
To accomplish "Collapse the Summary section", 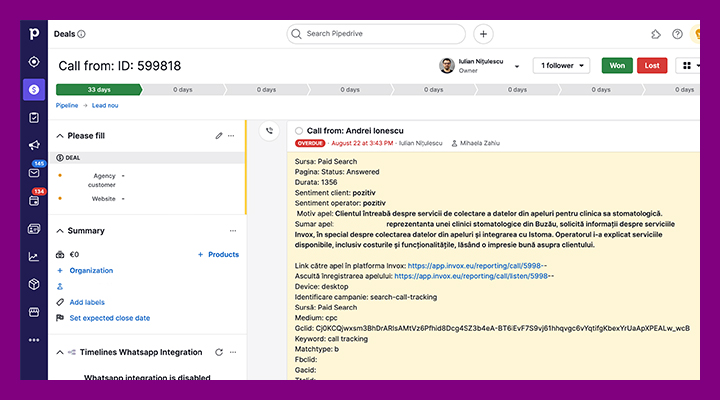I will [59, 231].
